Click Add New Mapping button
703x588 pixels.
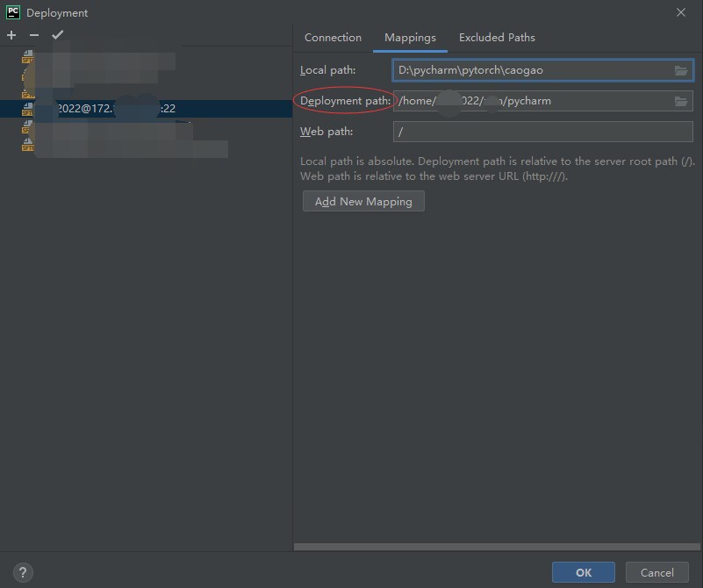click(x=363, y=201)
